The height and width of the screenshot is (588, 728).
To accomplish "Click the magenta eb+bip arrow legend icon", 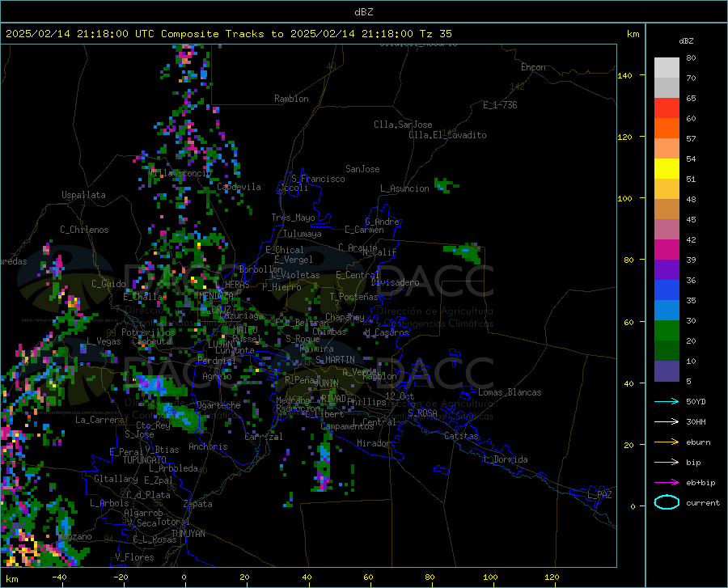I will (667, 483).
